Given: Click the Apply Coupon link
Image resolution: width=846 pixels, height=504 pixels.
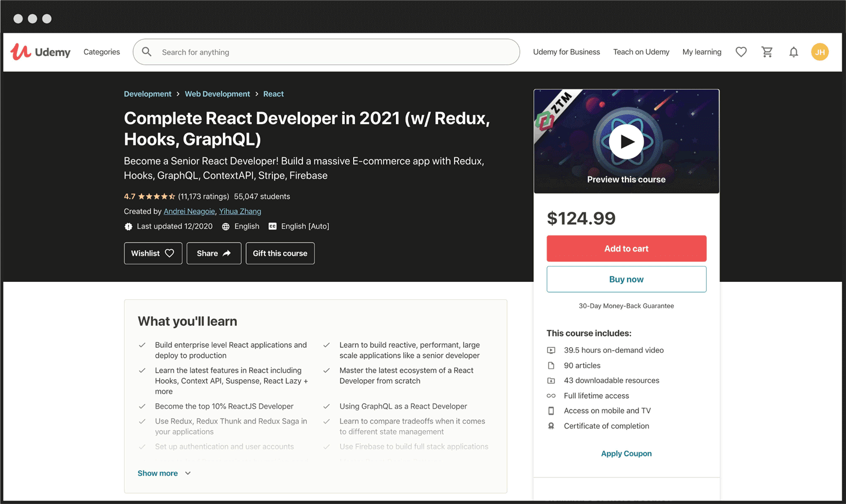Looking at the screenshot, I should pyautogui.click(x=626, y=453).
